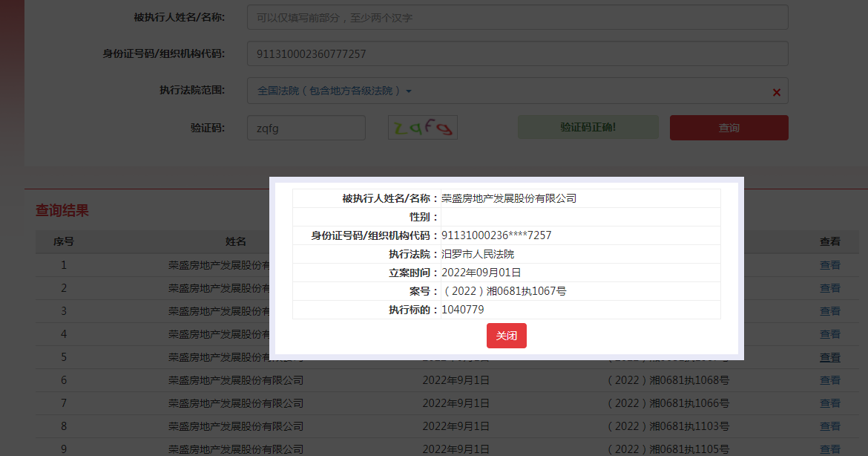The height and width of the screenshot is (456, 868).
Task: Open 查看 link for row 7
Action: click(x=830, y=403)
